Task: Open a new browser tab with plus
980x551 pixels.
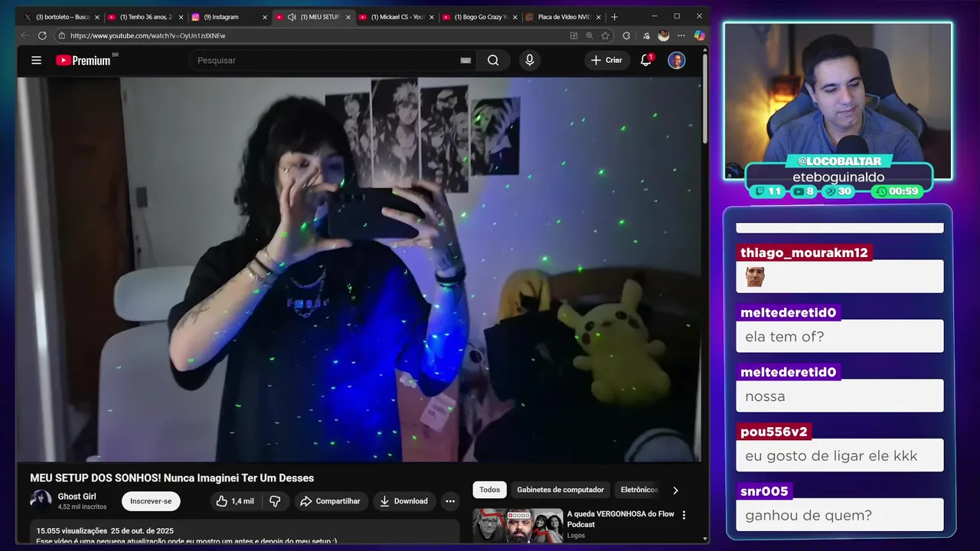Action: pos(614,17)
